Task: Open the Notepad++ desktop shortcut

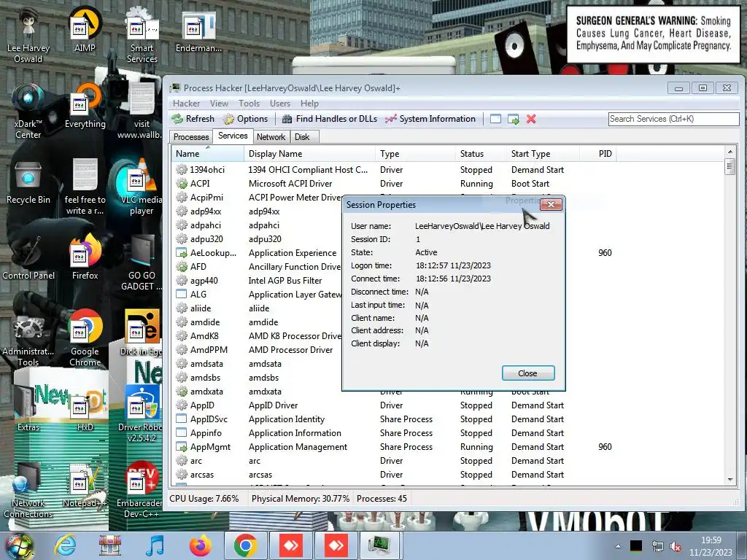Action: 85,485
